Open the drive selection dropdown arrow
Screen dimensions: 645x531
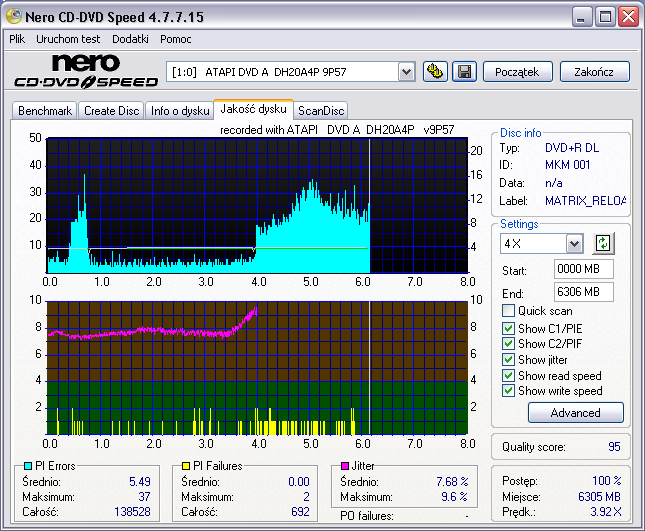[406, 72]
